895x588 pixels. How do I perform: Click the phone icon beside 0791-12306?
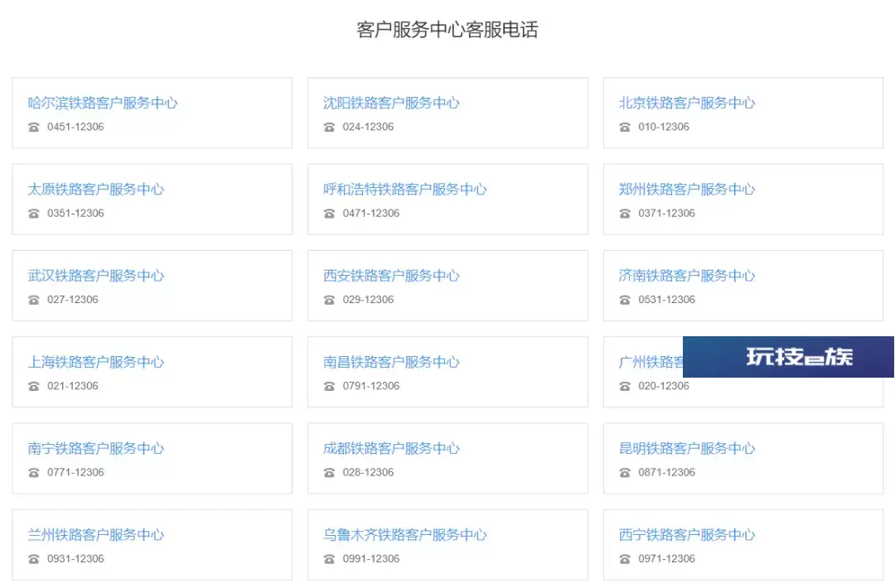point(329,386)
